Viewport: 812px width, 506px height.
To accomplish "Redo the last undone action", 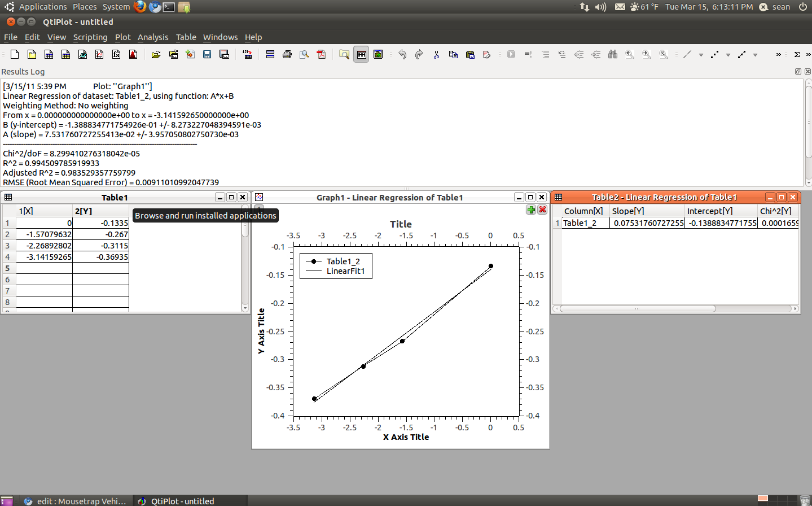I will click(x=419, y=54).
